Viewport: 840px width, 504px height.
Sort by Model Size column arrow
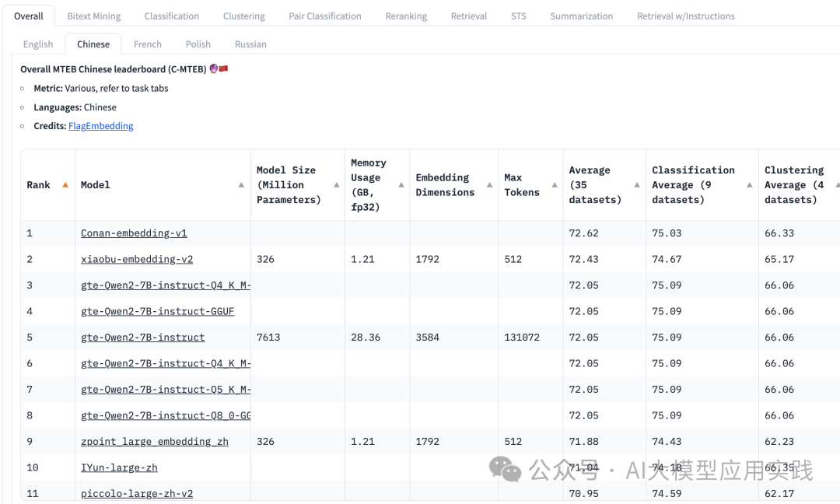[x=336, y=185]
